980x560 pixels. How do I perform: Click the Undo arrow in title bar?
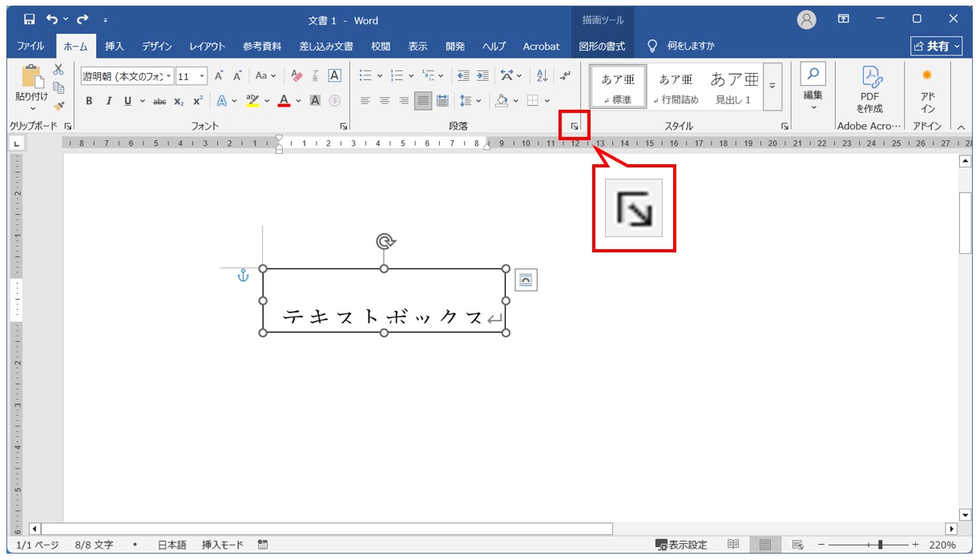pyautogui.click(x=52, y=19)
